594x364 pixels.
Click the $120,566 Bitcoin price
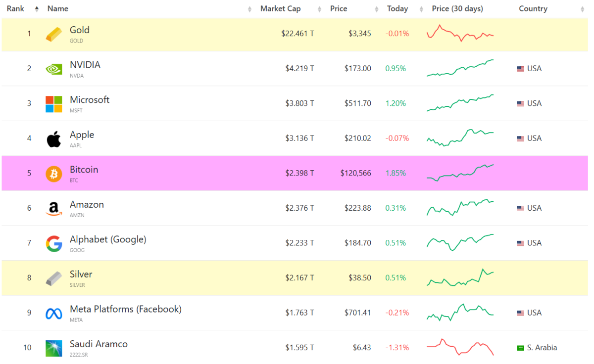[355, 174]
